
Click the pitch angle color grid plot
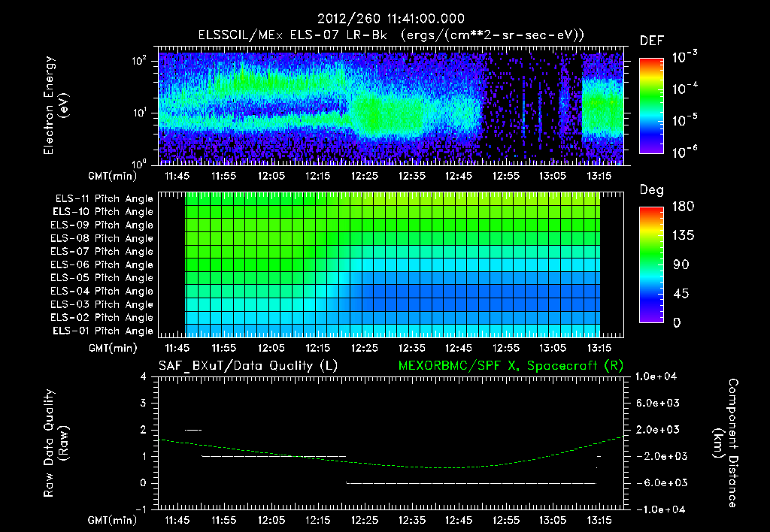pos(391,264)
